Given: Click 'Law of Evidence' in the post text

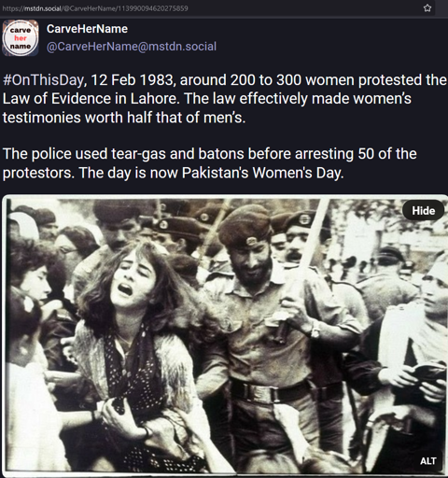Looking at the screenshot, I should (x=57, y=99).
